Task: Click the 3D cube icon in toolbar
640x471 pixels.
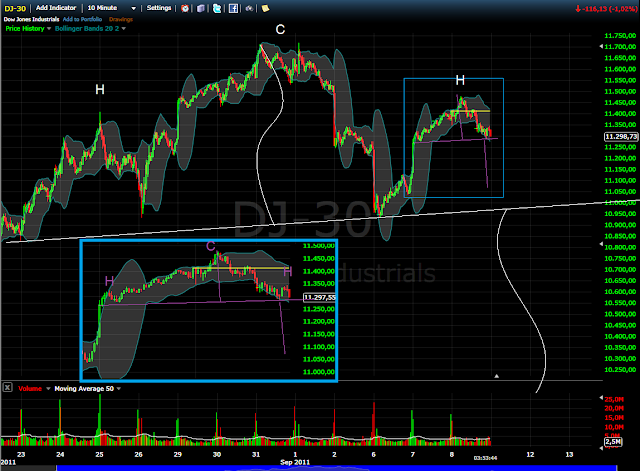Action: pos(201,8)
